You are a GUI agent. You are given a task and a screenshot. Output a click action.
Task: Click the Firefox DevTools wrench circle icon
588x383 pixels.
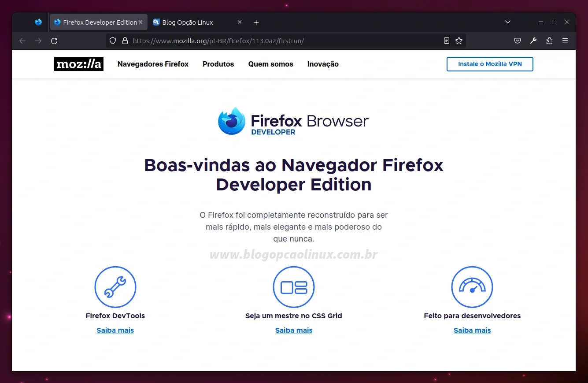115,287
